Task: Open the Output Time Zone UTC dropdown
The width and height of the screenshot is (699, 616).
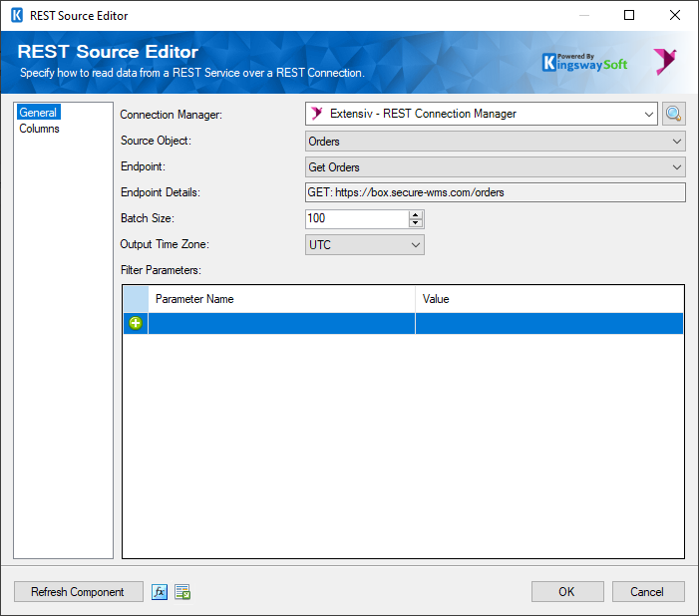Action: click(365, 245)
